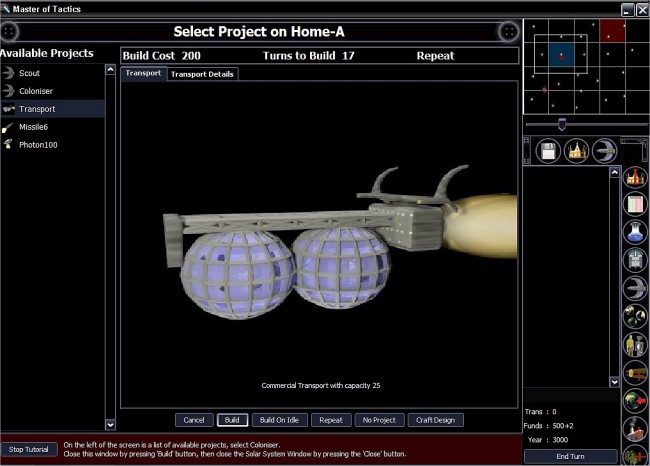Open the spreadsheet report icon
Image resolution: width=650 pixels, height=466 pixels.
pos(635,204)
